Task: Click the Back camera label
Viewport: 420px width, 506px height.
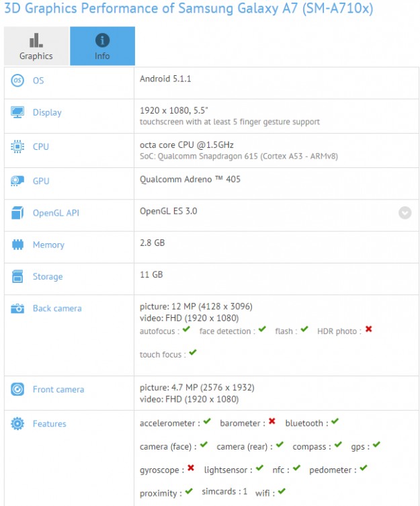Action: (57, 308)
